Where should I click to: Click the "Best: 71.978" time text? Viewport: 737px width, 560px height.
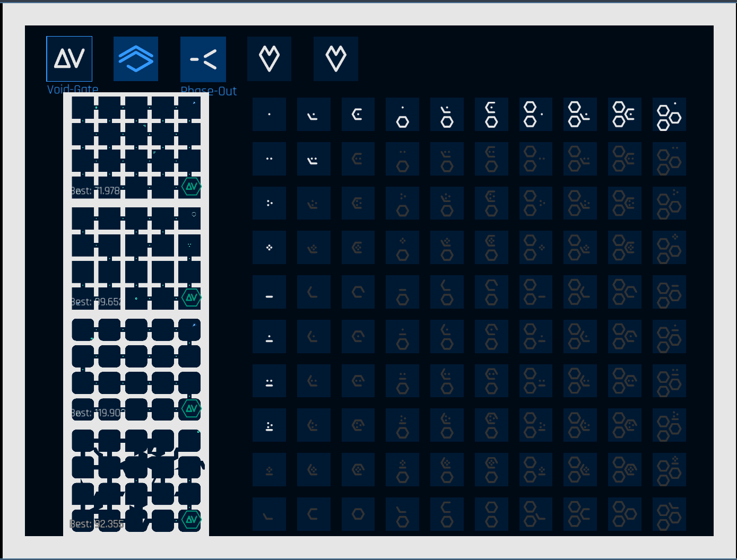(96, 191)
